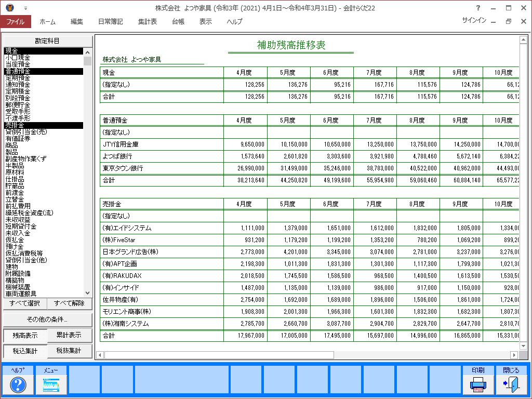Click the app logo in title bar

9,7
